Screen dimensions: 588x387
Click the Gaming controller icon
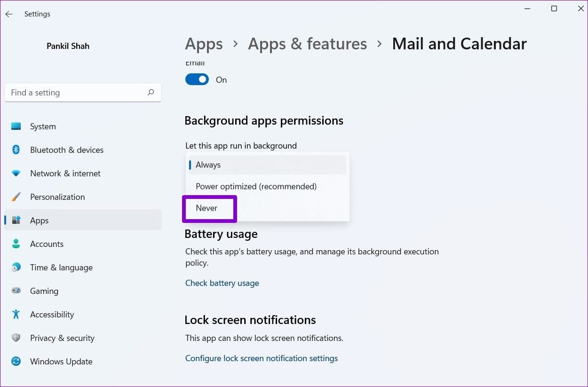[x=16, y=291]
